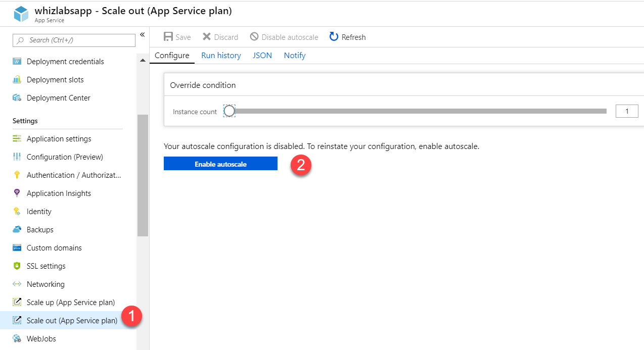Image resolution: width=644 pixels, height=350 pixels.
Task: Open Authentication / Authorization menu item
Action: (x=74, y=175)
